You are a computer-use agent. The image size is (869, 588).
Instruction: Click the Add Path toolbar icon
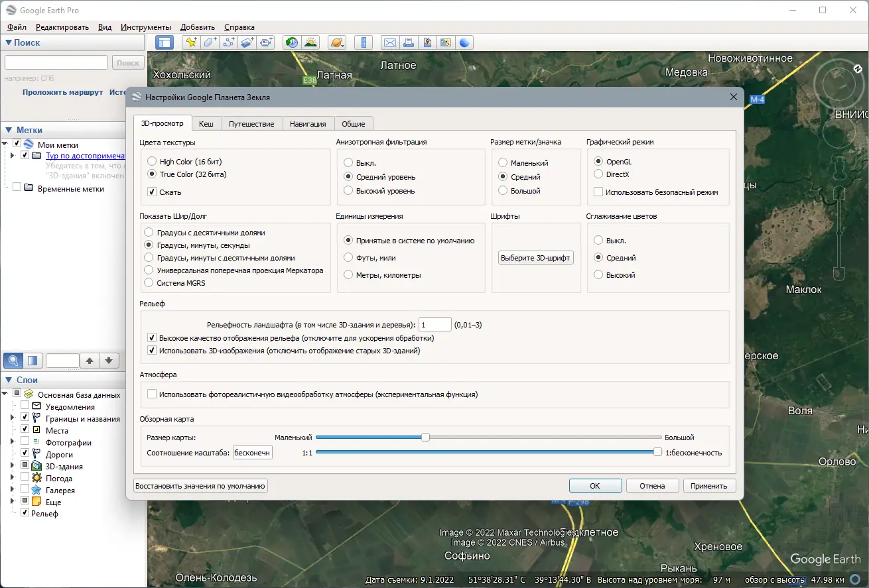pyautogui.click(x=229, y=42)
